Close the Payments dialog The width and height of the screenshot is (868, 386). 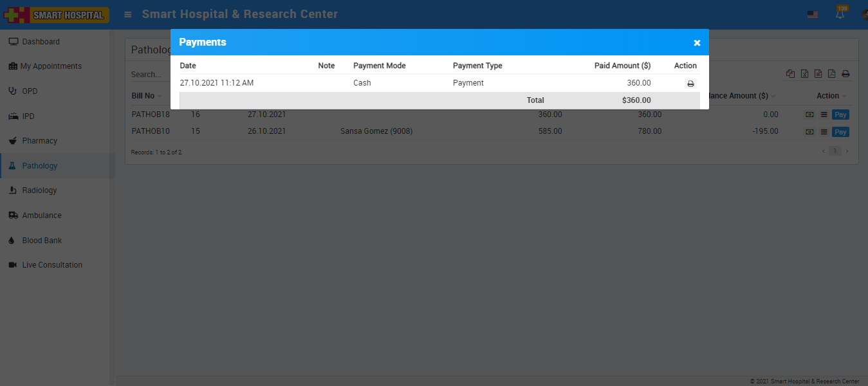697,42
